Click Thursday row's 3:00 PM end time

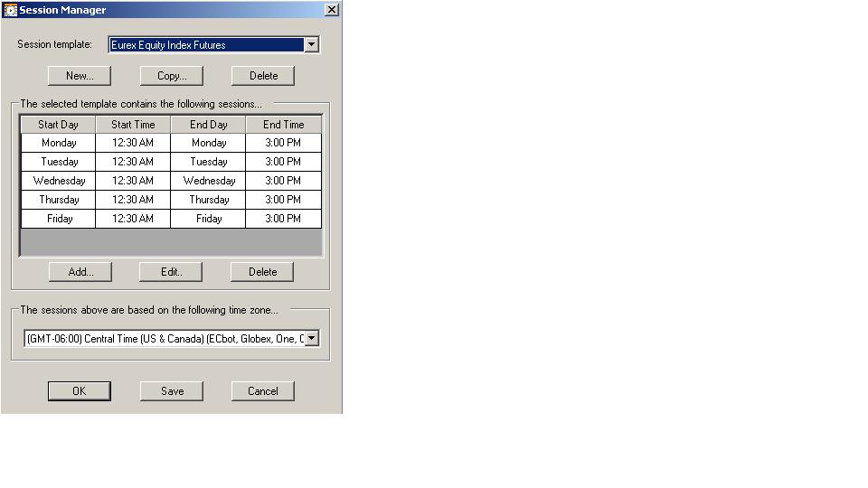pyautogui.click(x=283, y=199)
